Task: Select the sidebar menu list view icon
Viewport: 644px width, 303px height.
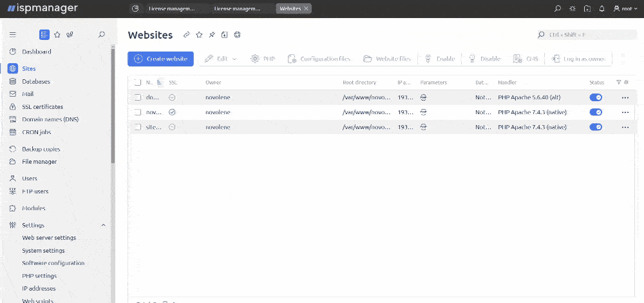Action: (44, 35)
